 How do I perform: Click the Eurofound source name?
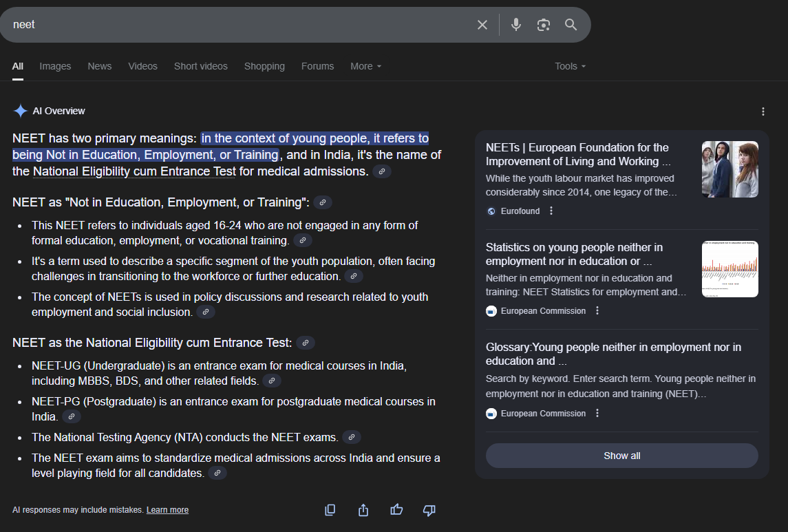[520, 211]
